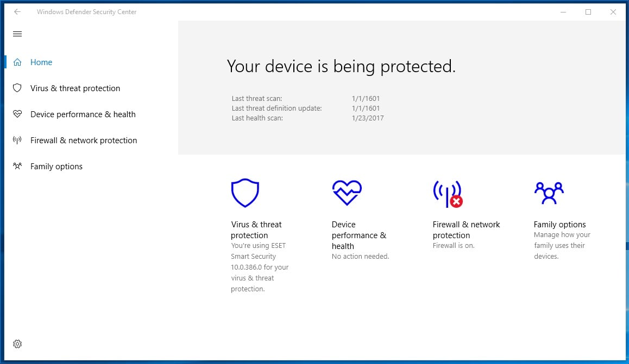Maximize the Security Center window
This screenshot has width=629, height=364.
(x=588, y=12)
